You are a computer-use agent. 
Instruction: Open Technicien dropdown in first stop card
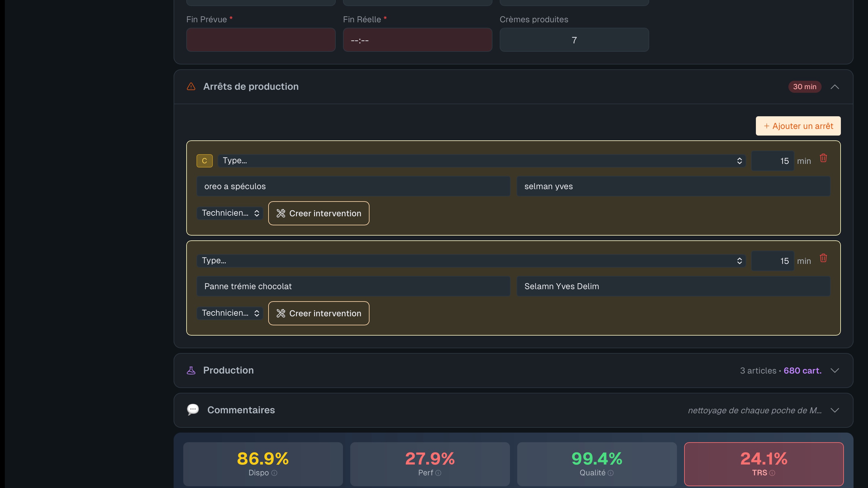tap(230, 213)
